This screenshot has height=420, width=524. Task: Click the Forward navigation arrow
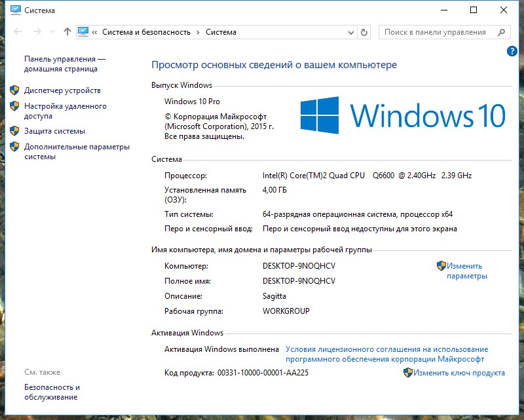pyautogui.click(x=37, y=31)
